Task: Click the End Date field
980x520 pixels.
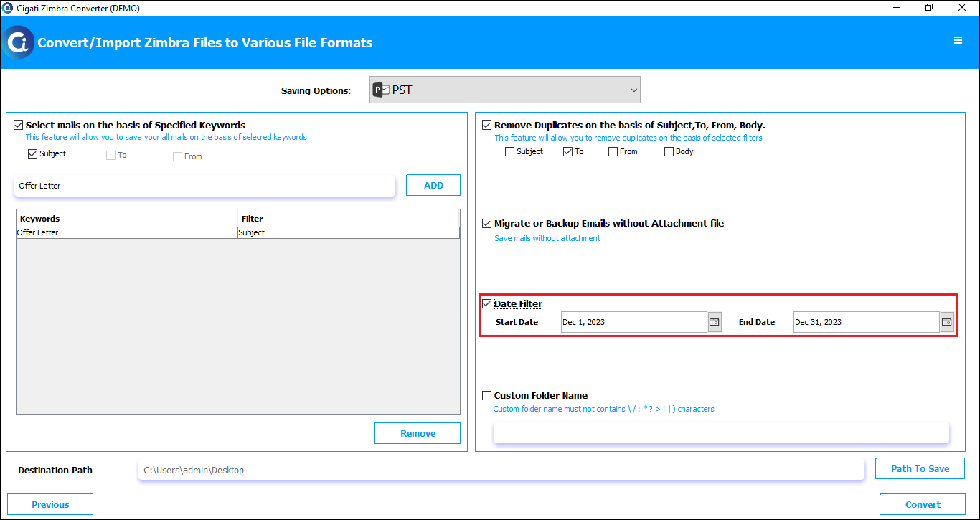Action: pos(867,322)
